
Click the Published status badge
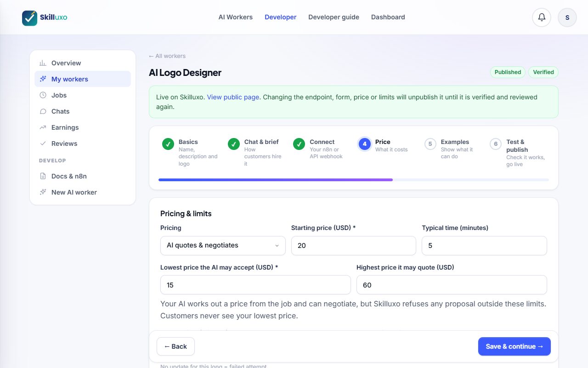508,72
